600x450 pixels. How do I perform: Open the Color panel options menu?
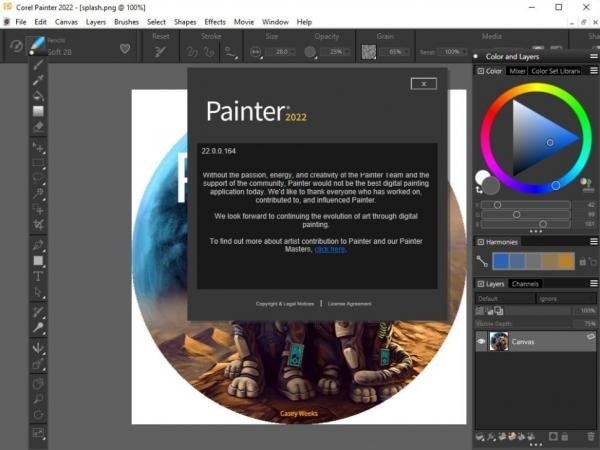[x=593, y=71]
